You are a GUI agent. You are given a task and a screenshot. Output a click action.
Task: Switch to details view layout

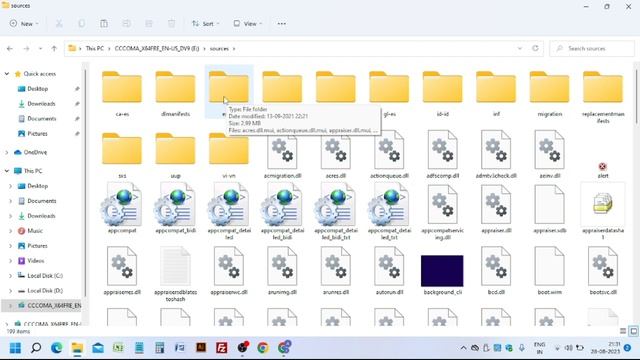pyautogui.click(x=623, y=331)
